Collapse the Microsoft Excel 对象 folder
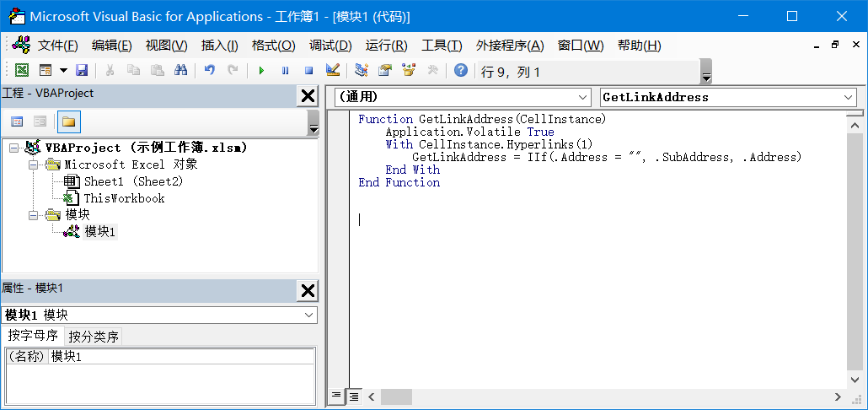The height and width of the screenshot is (410, 868). (x=33, y=165)
